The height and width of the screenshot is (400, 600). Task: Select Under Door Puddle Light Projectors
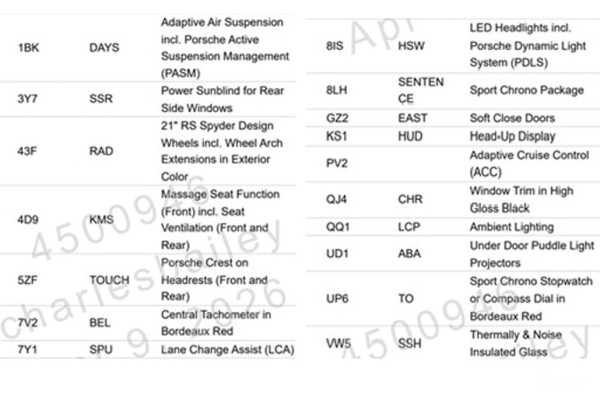531,253
